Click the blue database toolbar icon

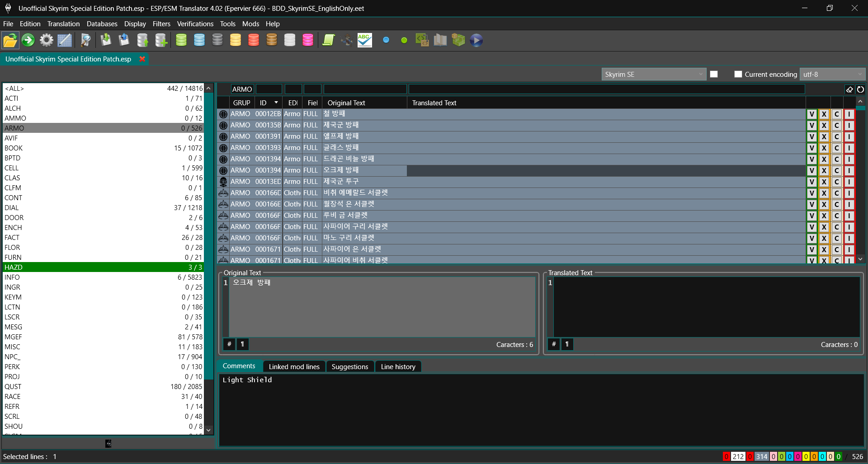coord(199,40)
